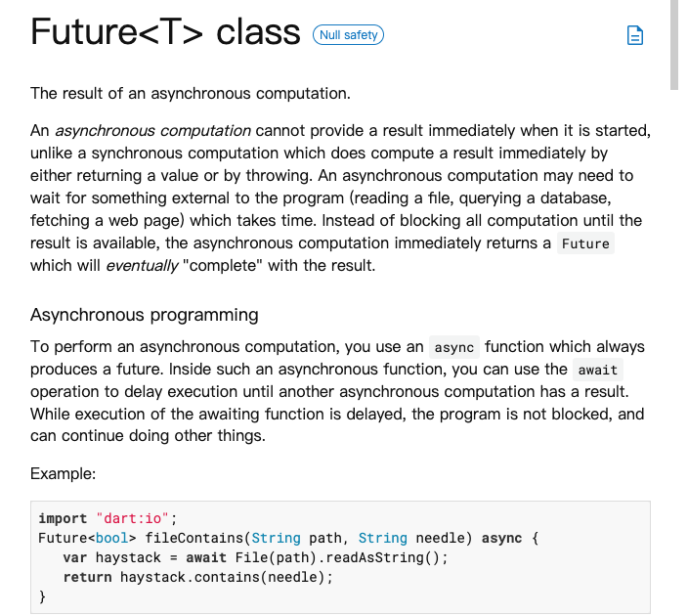Click the vertical scrollbar thumb
The image size is (688, 616).
[674, 44]
